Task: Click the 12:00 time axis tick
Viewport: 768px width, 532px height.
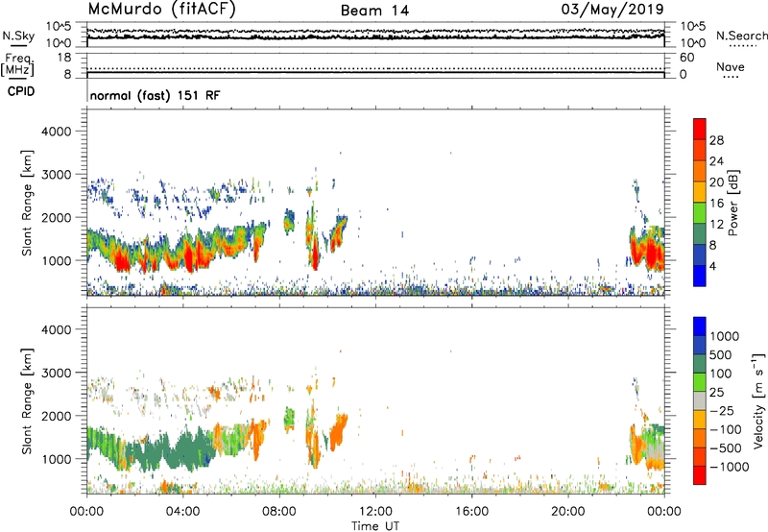Action: (x=375, y=512)
